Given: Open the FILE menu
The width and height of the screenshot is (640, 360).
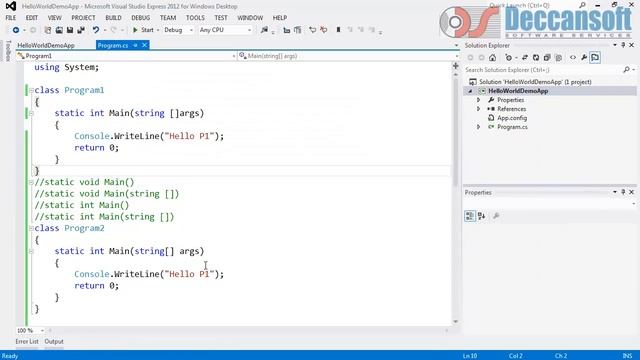Looking at the screenshot, I should tap(11, 18).
